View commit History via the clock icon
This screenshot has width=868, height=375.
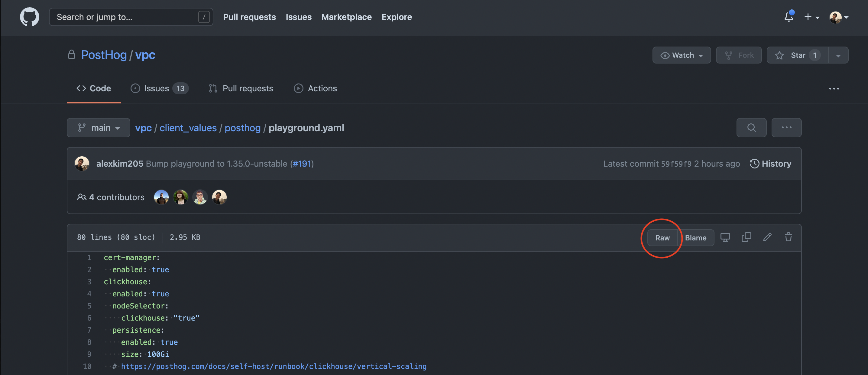pos(771,164)
